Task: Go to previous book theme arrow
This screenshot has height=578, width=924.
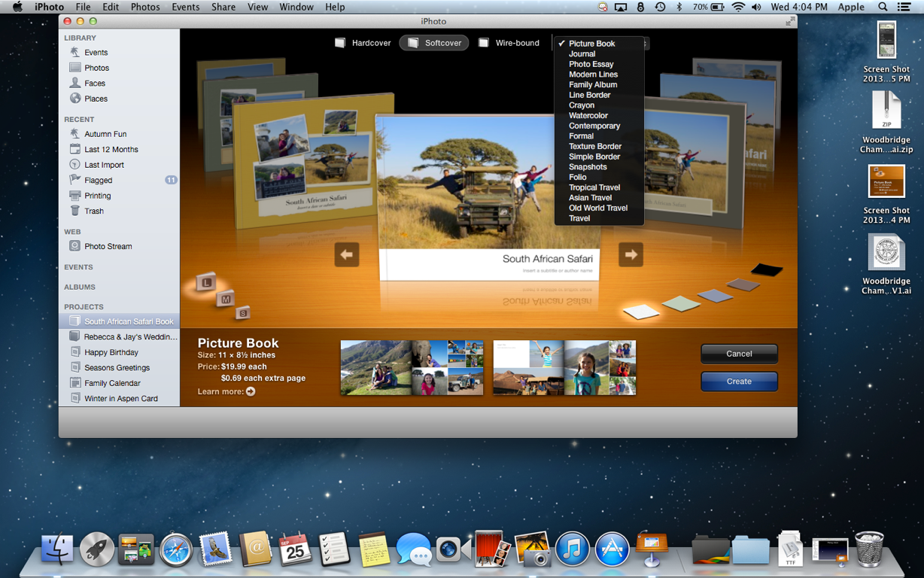Action: (347, 254)
